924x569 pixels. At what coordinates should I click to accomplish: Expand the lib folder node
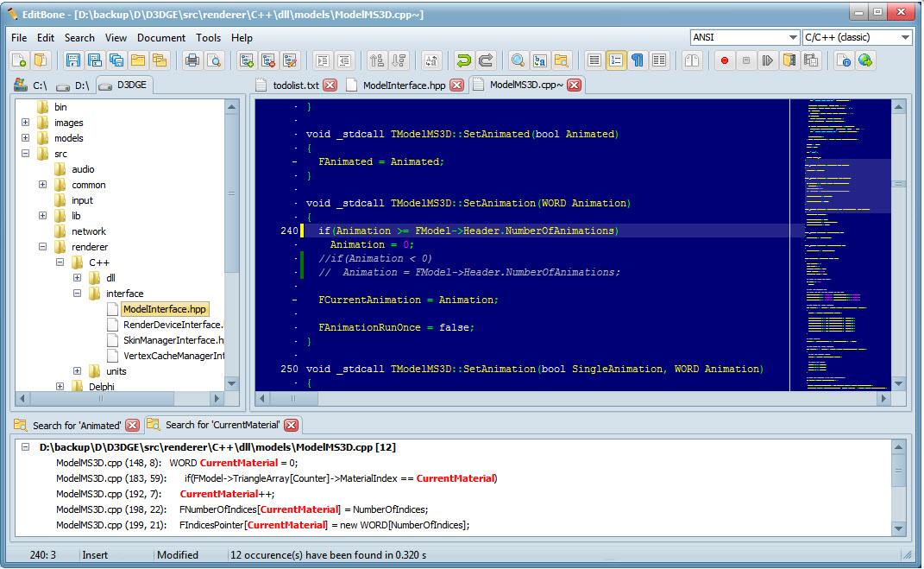[42, 216]
